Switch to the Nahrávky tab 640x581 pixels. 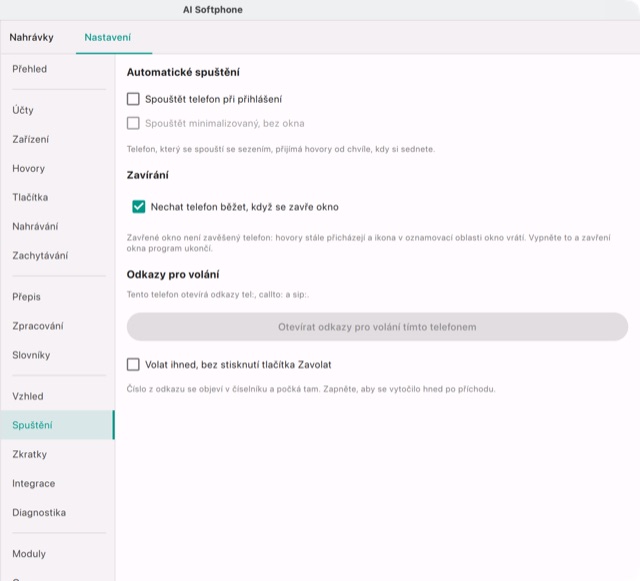[31, 37]
